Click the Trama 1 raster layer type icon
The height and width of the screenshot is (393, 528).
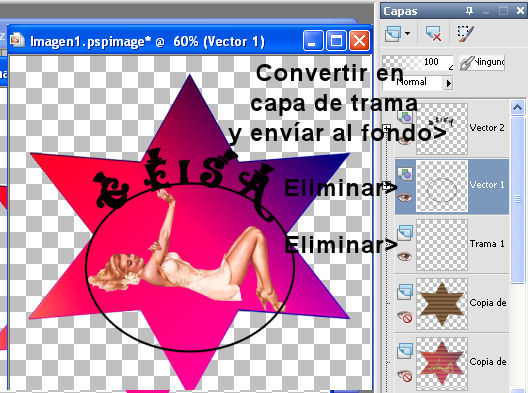point(405,233)
